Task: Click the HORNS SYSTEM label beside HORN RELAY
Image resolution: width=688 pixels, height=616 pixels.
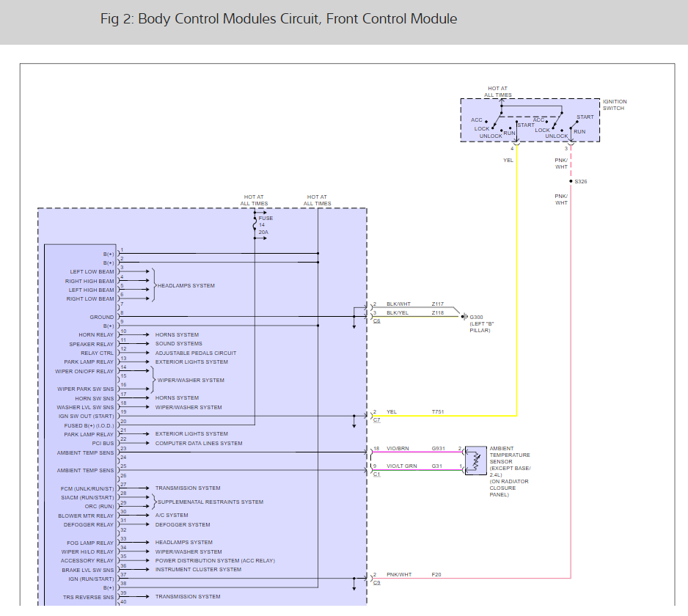Action: (x=177, y=334)
